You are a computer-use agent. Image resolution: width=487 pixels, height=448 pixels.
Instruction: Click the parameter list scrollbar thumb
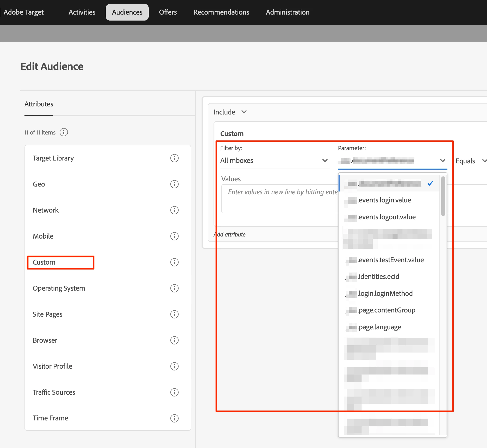(x=443, y=196)
